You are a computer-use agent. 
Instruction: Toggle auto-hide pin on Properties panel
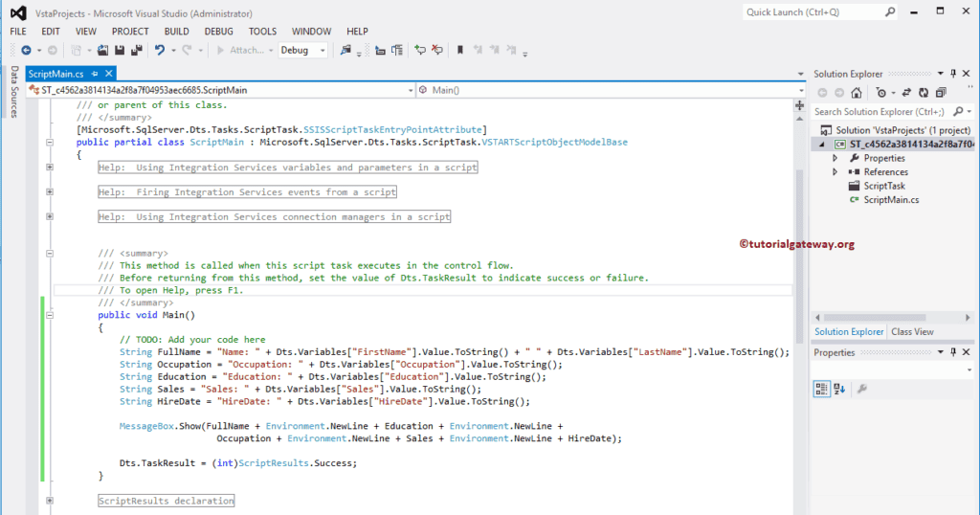(953, 352)
